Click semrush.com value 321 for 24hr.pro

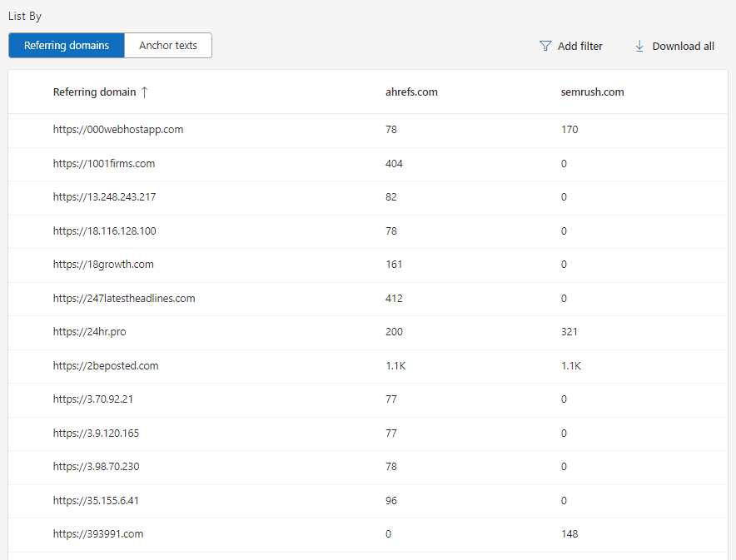coord(569,332)
